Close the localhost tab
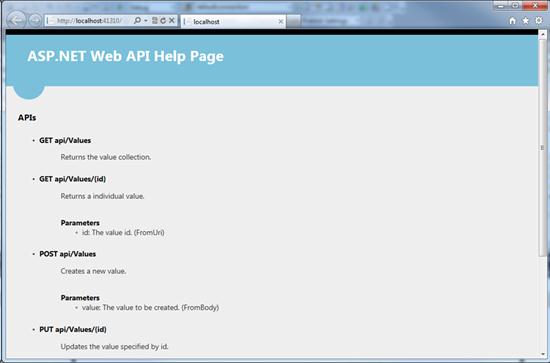The height and width of the screenshot is (363, 550). [280, 21]
